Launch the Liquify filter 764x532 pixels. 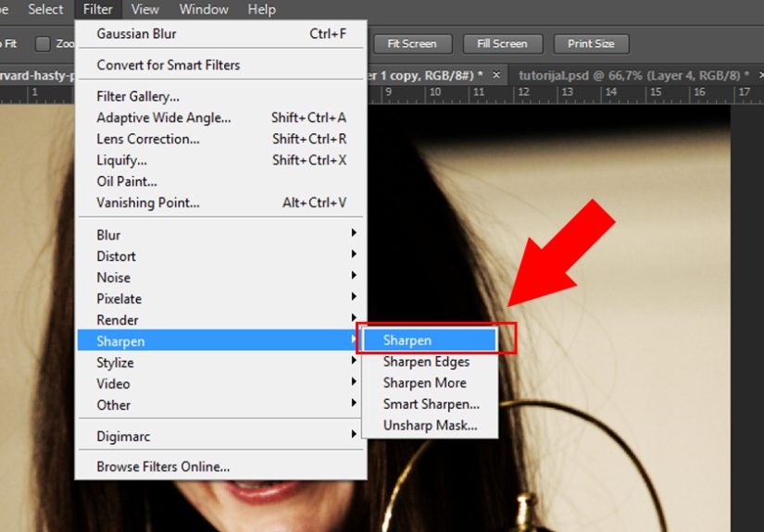(221, 160)
